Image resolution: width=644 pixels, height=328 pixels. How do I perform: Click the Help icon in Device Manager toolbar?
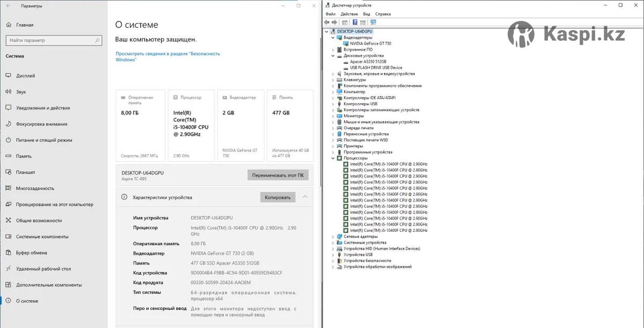click(355, 23)
